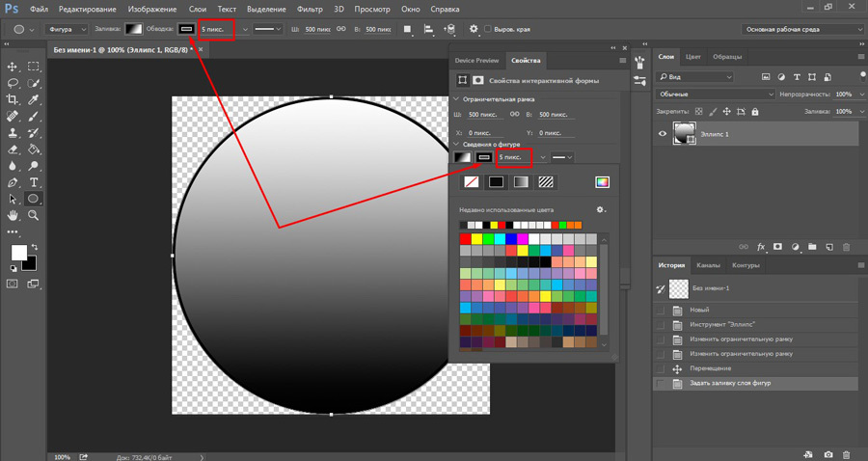
Task: Open the rainbow color picker swatch
Action: [x=602, y=181]
